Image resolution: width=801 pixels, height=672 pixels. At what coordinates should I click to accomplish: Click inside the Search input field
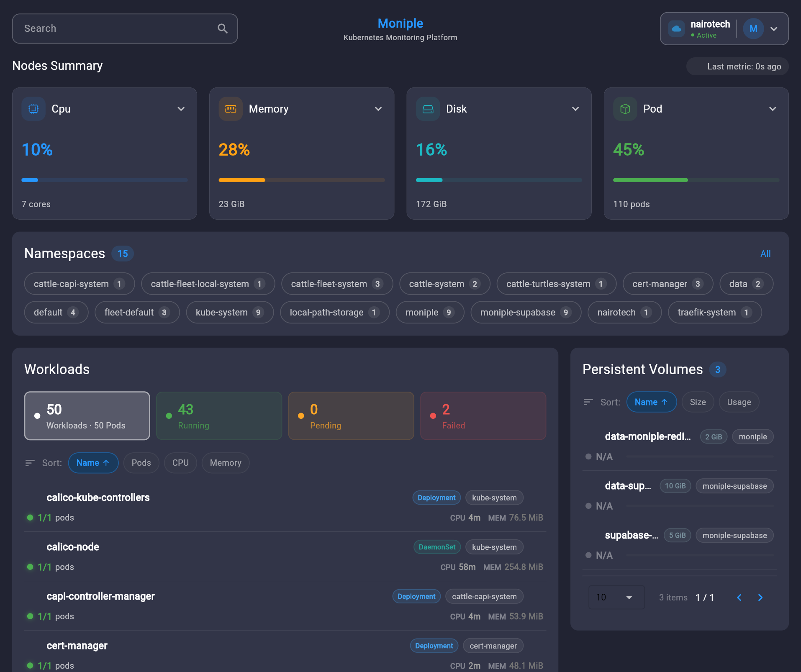click(x=105, y=28)
